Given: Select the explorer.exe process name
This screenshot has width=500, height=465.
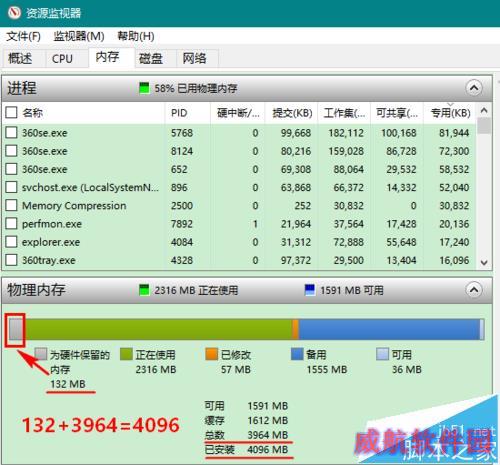Looking at the screenshot, I should pyautogui.click(x=51, y=242).
